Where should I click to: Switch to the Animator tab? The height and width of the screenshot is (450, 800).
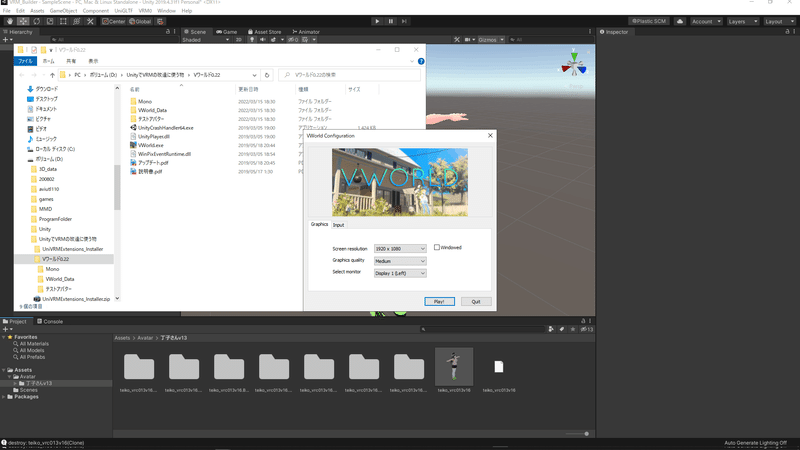click(x=306, y=32)
